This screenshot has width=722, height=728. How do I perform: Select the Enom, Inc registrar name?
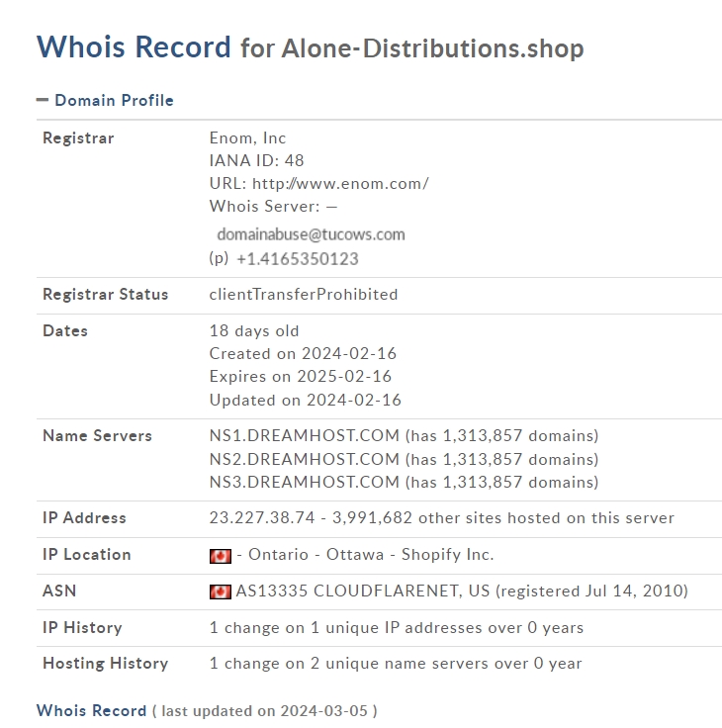247,137
